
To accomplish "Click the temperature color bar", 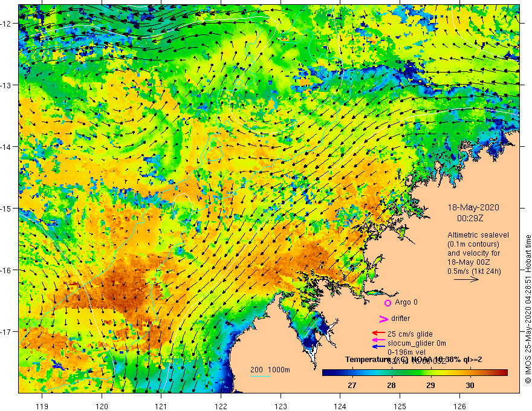I will click(415, 373).
